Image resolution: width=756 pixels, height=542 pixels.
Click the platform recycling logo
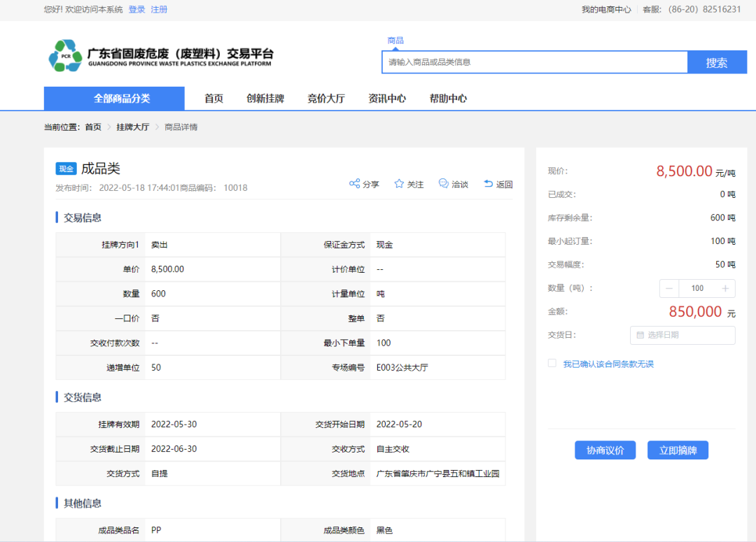[x=65, y=56]
